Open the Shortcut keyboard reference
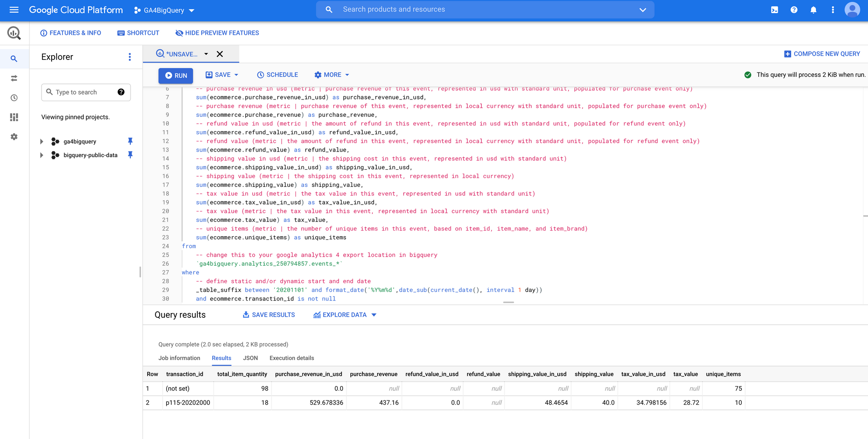Viewport: 868px width, 439px height. click(x=138, y=33)
